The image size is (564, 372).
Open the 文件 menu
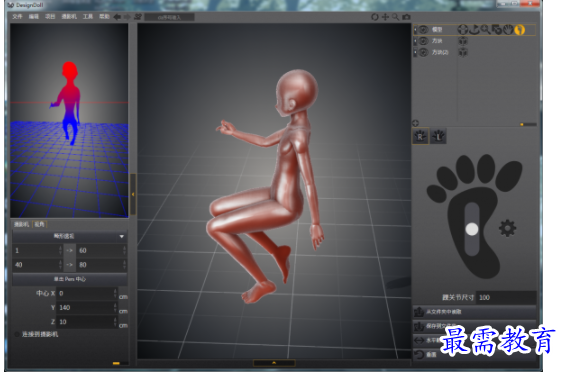(17, 17)
